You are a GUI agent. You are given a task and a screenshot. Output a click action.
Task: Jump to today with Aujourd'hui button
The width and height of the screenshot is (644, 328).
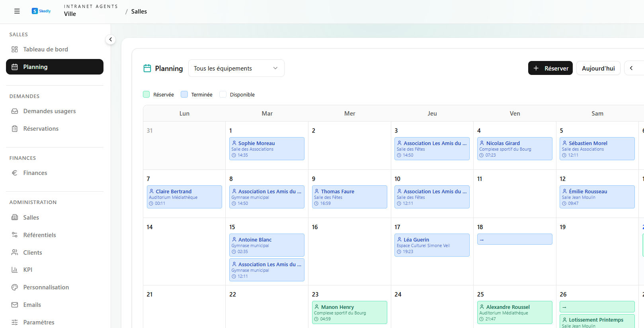598,68
